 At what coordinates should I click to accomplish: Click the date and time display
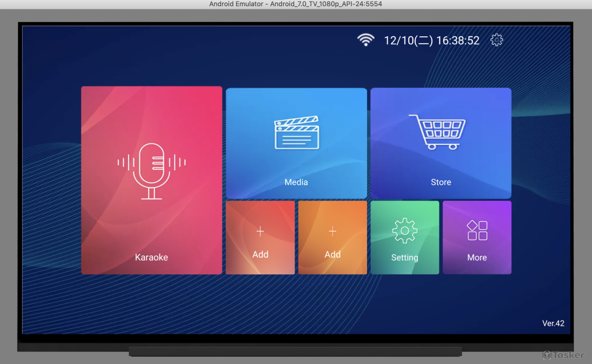click(432, 40)
